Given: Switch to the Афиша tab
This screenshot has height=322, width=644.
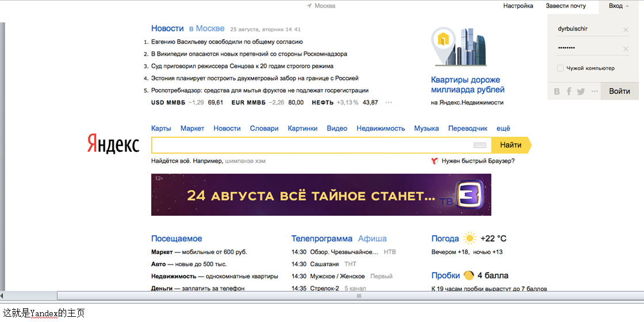Looking at the screenshot, I should (372, 238).
